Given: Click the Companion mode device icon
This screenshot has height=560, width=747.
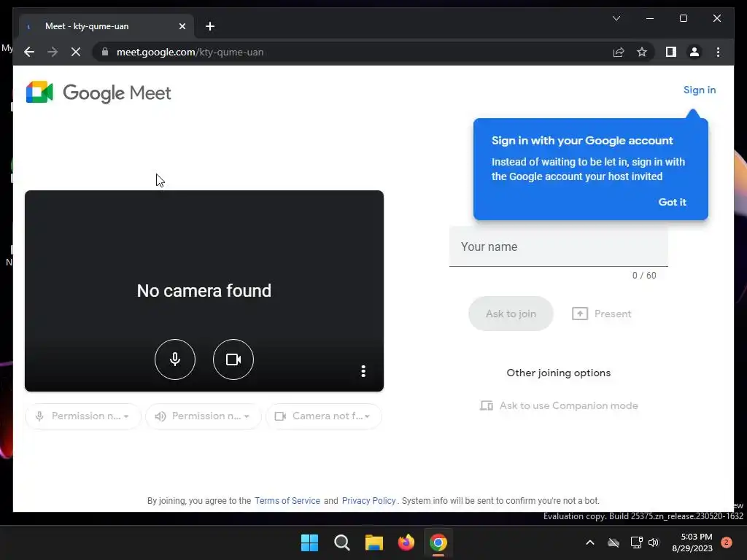Looking at the screenshot, I should click(x=487, y=405).
